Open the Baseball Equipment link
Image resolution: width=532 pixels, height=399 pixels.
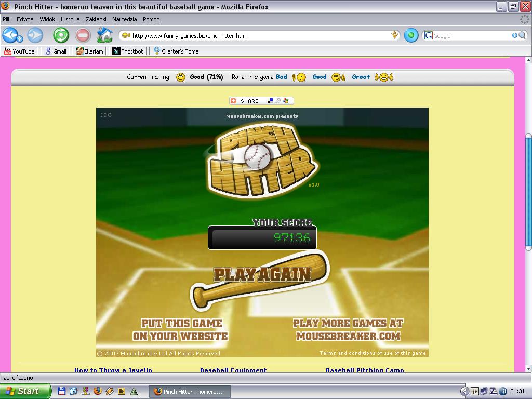[x=233, y=370]
